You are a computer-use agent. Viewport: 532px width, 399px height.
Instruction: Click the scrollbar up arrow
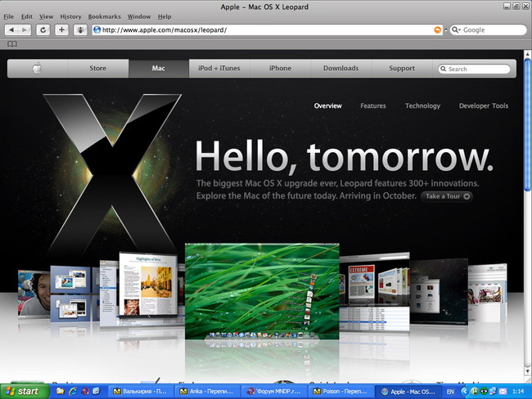[x=527, y=54]
